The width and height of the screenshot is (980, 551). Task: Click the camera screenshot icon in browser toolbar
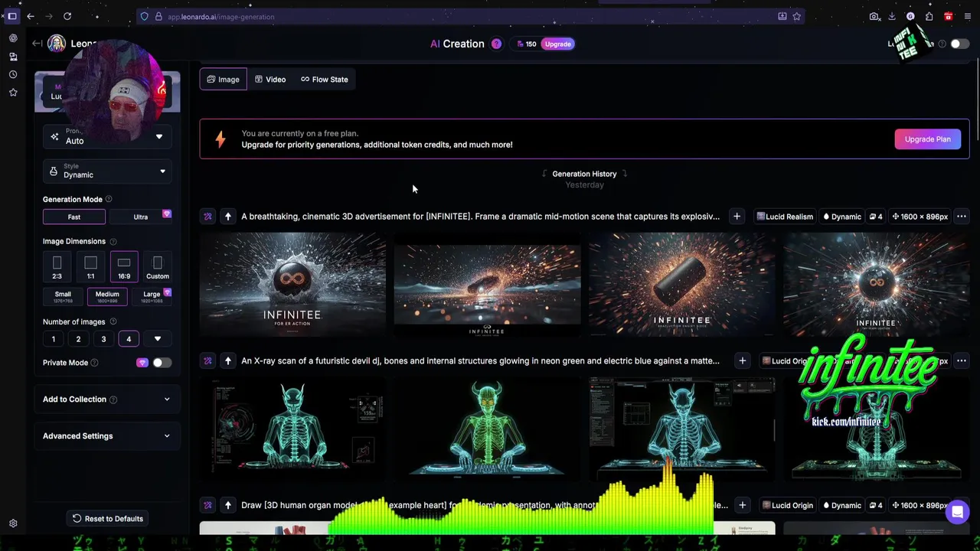click(x=874, y=16)
